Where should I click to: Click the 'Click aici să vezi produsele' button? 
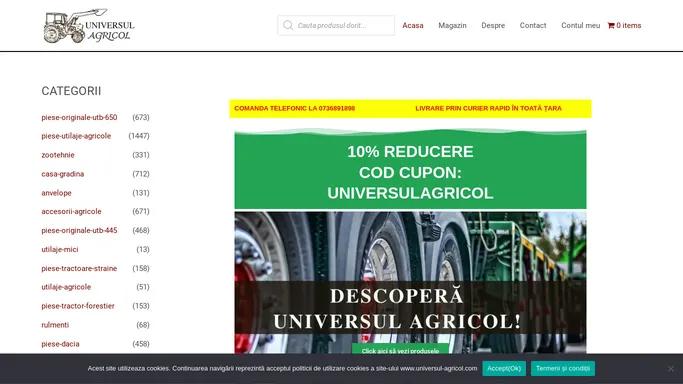tap(400, 349)
